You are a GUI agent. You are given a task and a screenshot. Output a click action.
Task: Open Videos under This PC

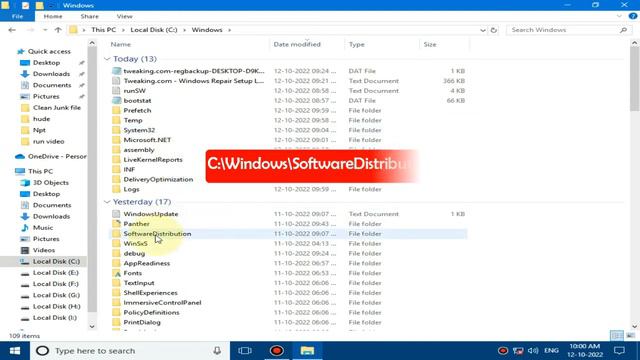click(44, 250)
